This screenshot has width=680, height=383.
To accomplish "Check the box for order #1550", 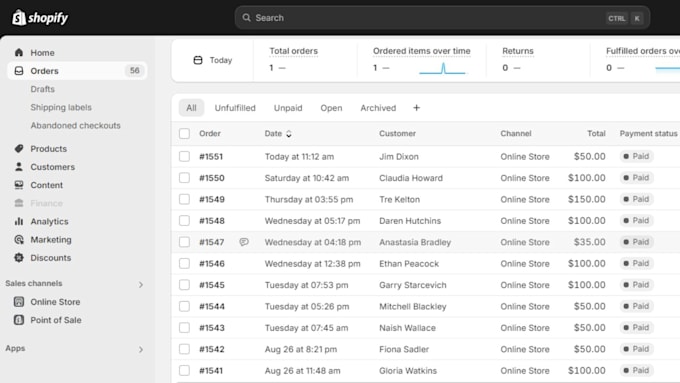I will [184, 178].
